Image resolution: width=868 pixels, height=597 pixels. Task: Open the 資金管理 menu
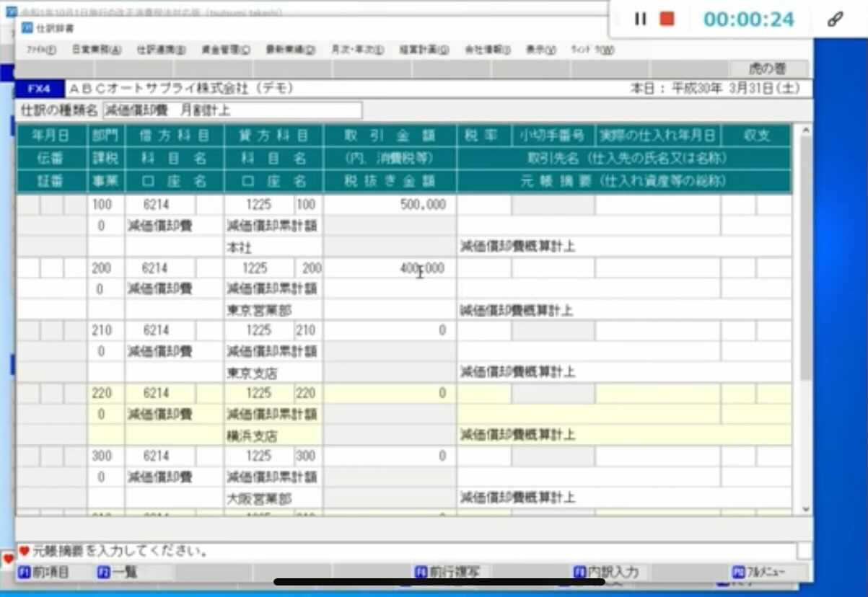tap(226, 50)
